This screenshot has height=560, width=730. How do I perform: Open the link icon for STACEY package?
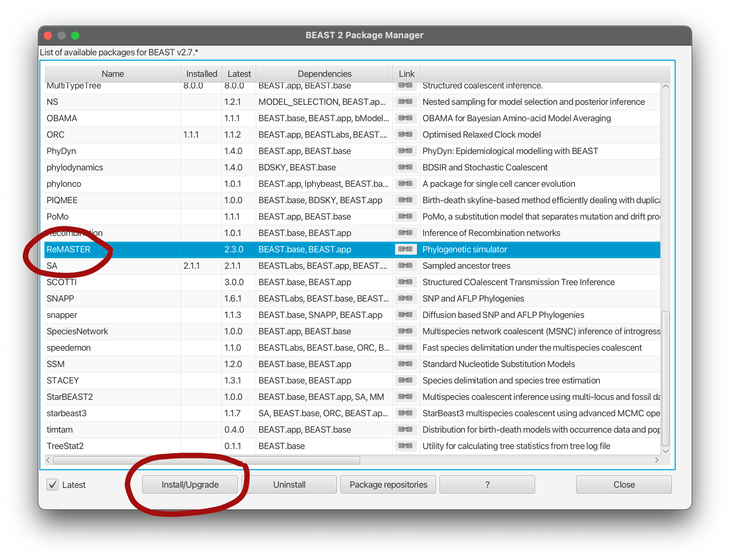point(405,380)
